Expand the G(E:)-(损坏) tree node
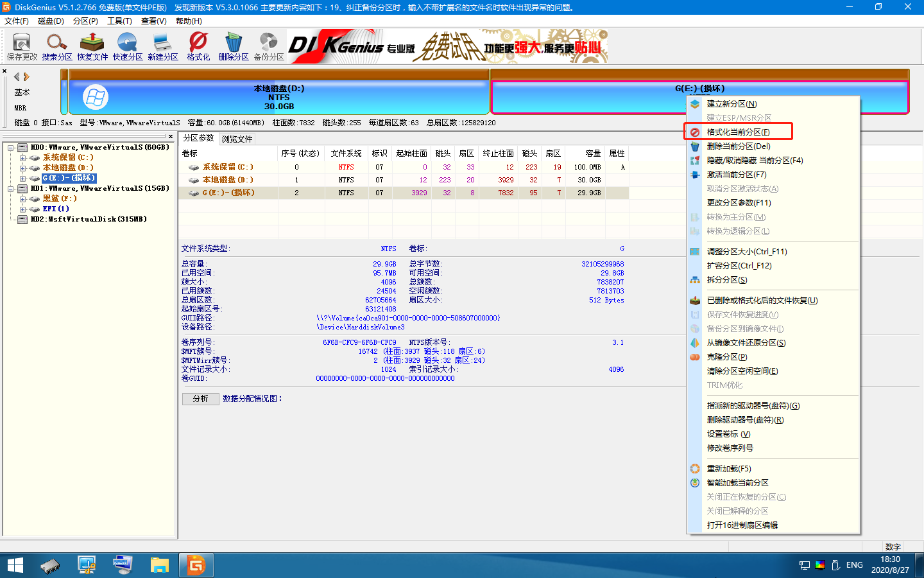 click(22, 178)
